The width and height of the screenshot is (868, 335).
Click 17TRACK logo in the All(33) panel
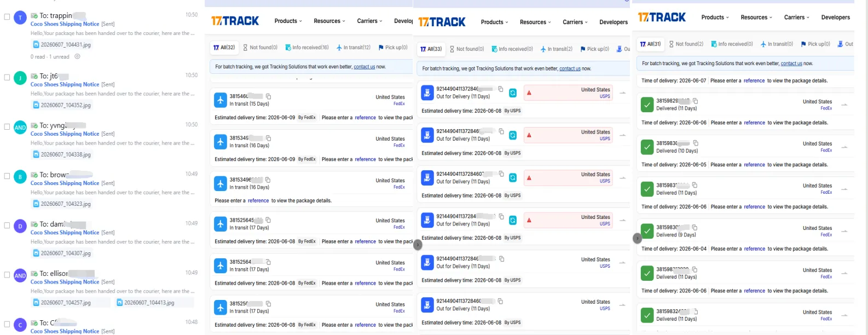click(442, 22)
